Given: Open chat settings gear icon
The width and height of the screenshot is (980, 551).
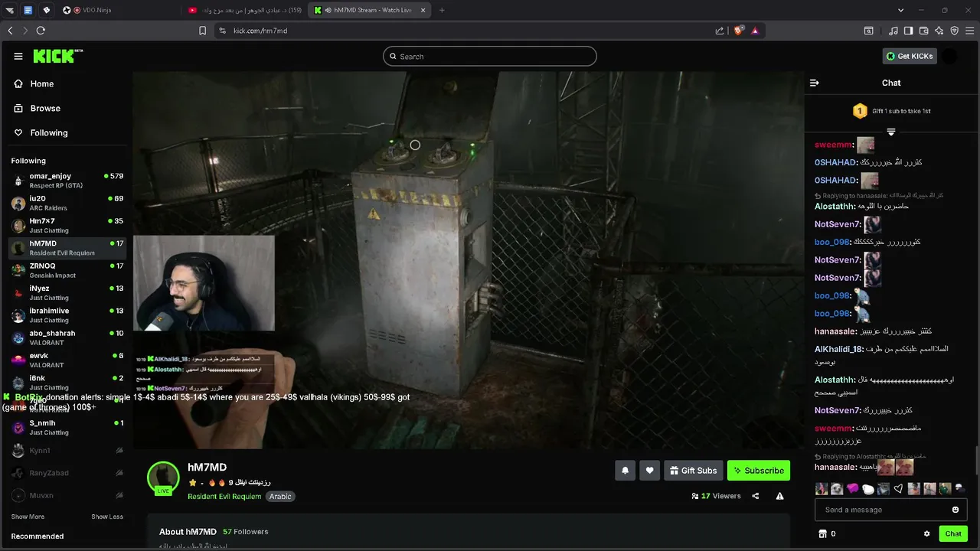Looking at the screenshot, I should pyautogui.click(x=926, y=533).
